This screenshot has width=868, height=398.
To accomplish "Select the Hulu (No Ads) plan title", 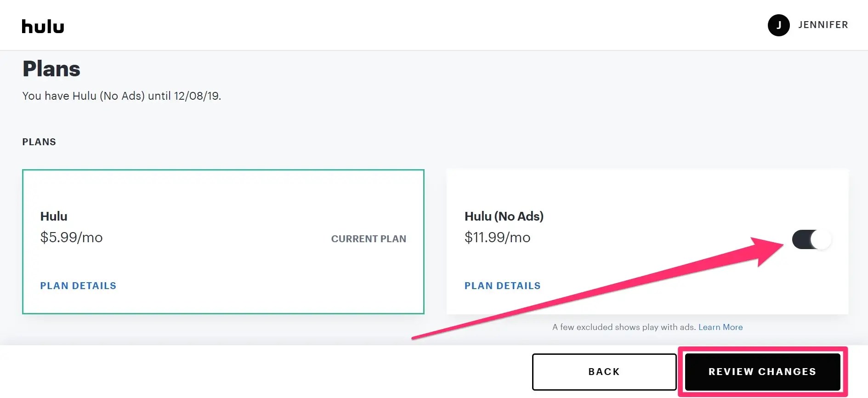I will click(x=504, y=216).
